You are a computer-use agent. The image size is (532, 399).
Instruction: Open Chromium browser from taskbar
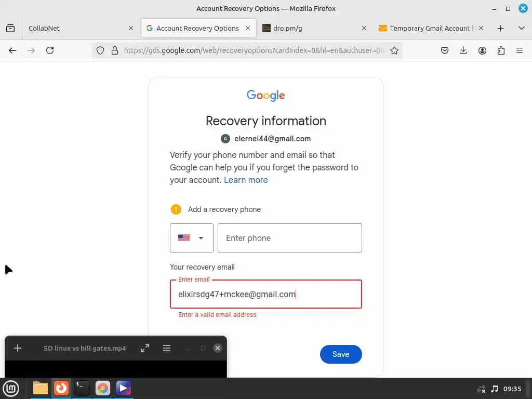(x=103, y=389)
